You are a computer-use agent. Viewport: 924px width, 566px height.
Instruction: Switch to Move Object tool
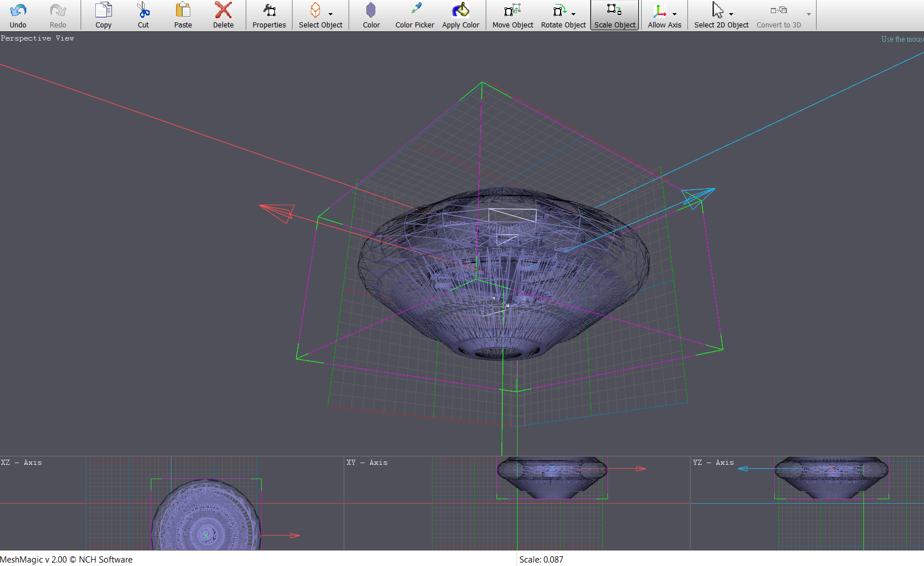[513, 15]
